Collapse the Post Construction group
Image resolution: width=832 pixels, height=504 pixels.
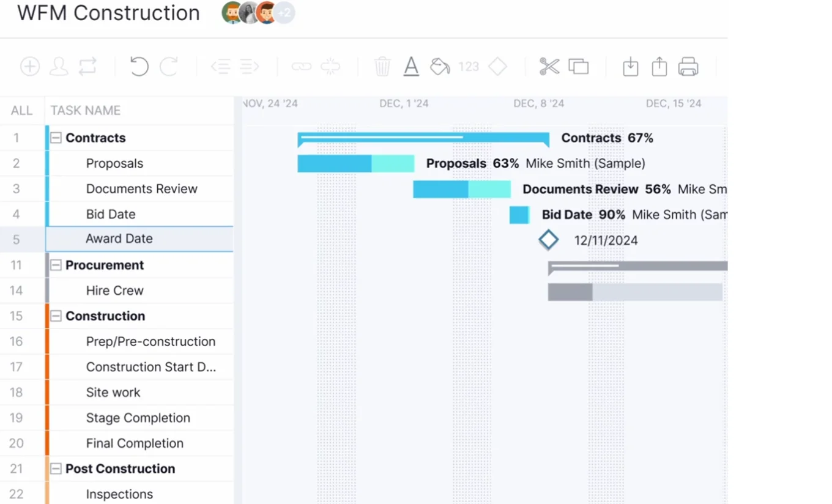pyautogui.click(x=56, y=469)
